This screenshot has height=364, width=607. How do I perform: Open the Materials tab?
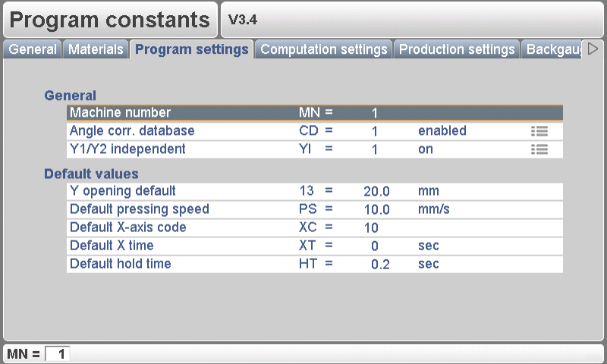point(96,49)
